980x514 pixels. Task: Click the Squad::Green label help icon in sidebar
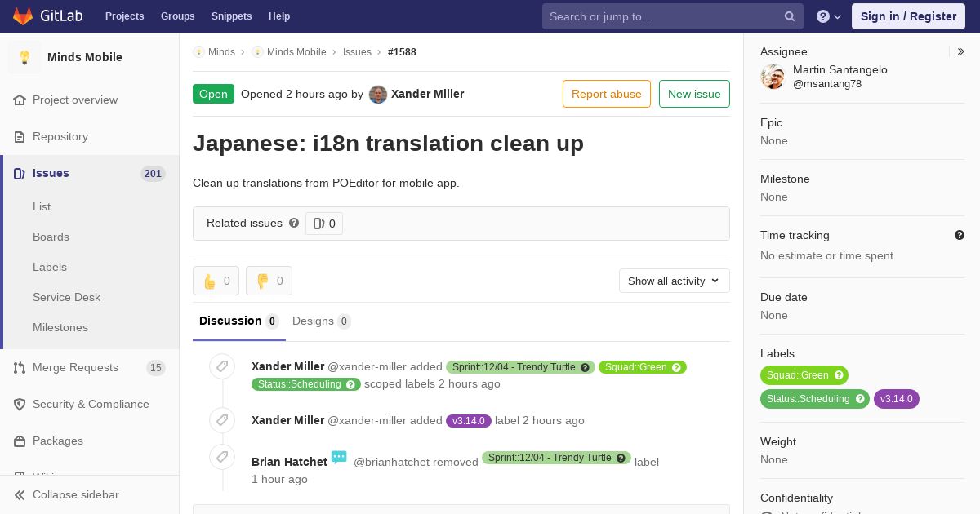pyautogui.click(x=839, y=375)
